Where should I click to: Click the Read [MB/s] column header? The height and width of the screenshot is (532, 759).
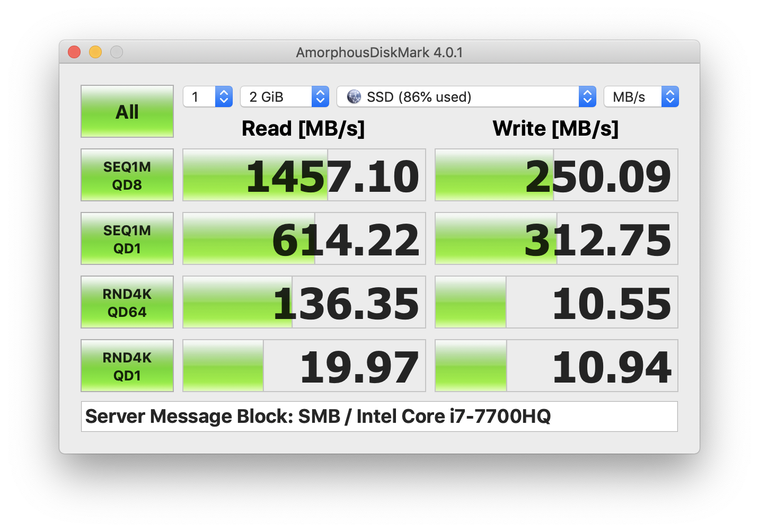tap(303, 129)
